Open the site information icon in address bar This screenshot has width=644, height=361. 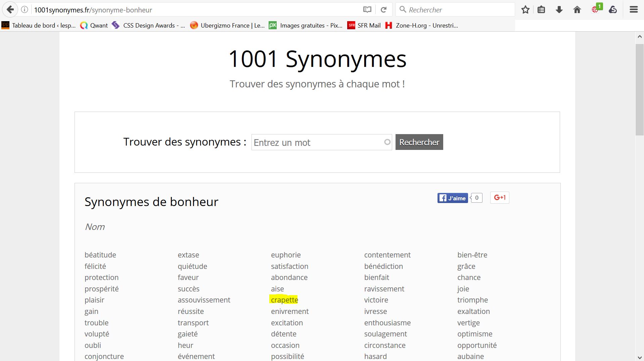point(25,10)
